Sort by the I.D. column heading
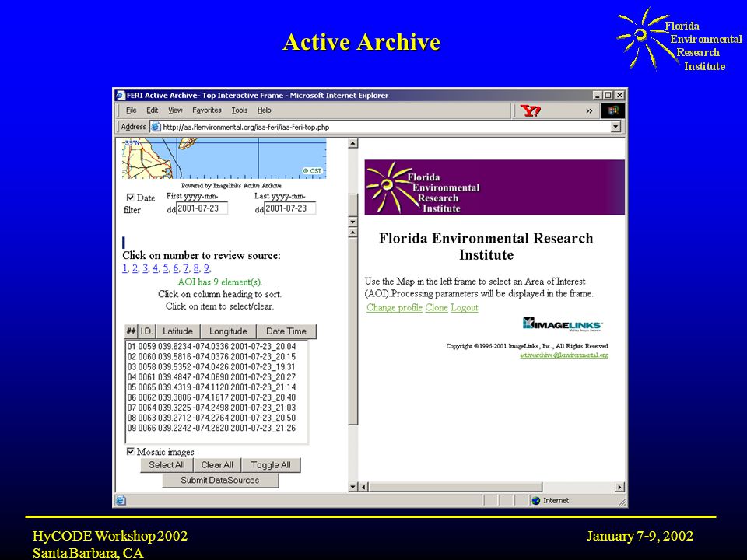 (x=146, y=331)
